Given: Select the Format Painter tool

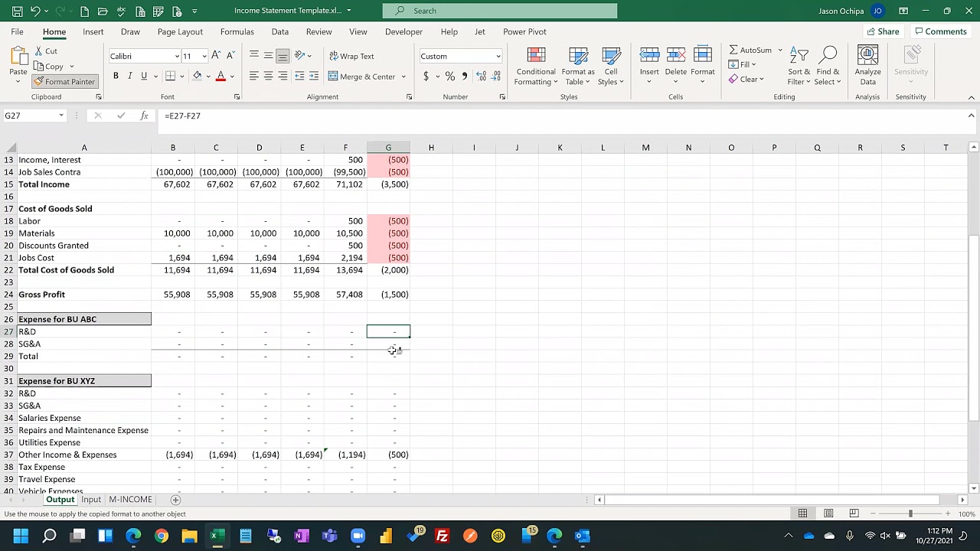Looking at the screenshot, I should [64, 81].
